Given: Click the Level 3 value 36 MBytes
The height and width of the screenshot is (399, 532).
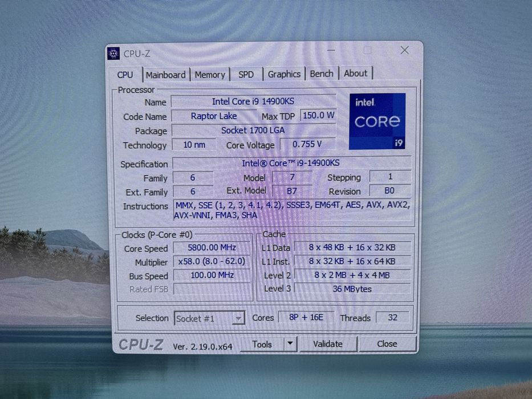Looking at the screenshot, I should 352,289.
